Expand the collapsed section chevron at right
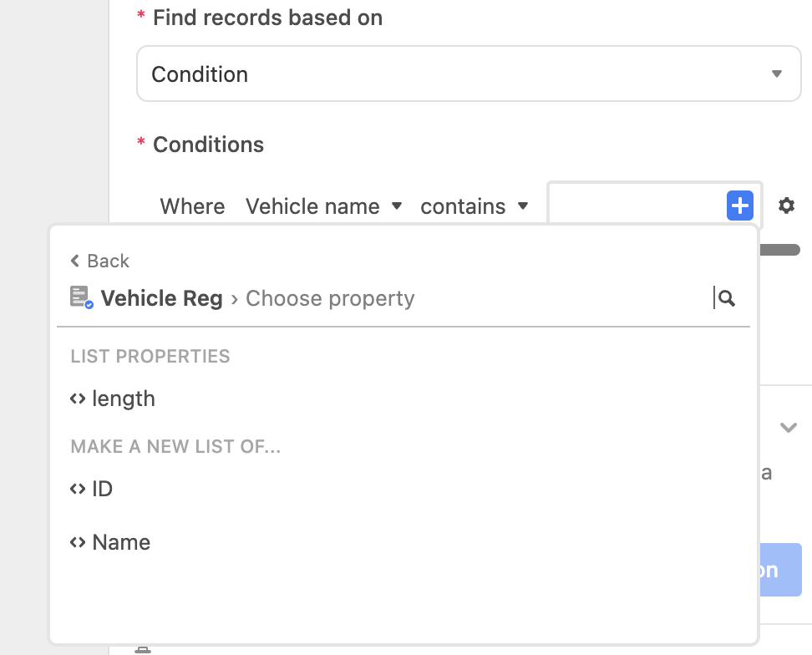Image resolution: width=812 pixels, height=655 pixels. click(788, 428)
